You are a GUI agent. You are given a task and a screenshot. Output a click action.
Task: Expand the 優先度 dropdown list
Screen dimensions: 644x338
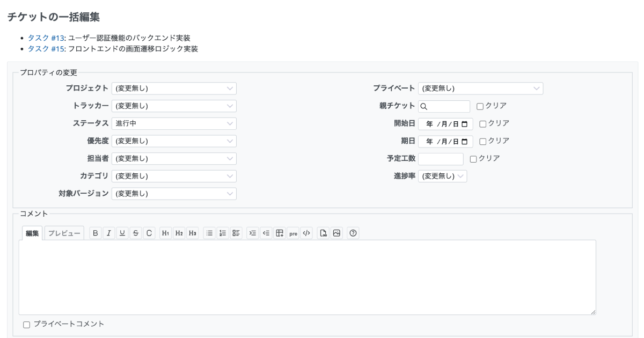click(174, 141)
